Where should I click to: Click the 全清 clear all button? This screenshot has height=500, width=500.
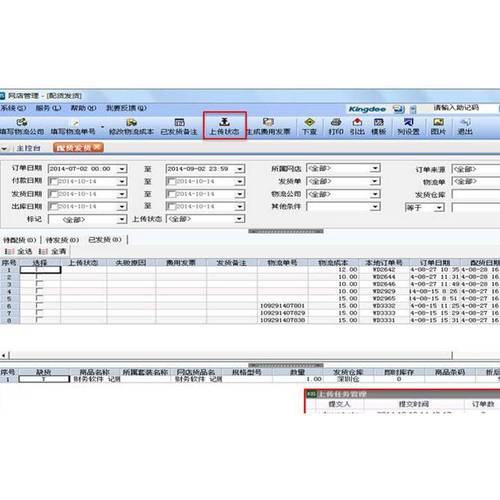tap(53, 251)
